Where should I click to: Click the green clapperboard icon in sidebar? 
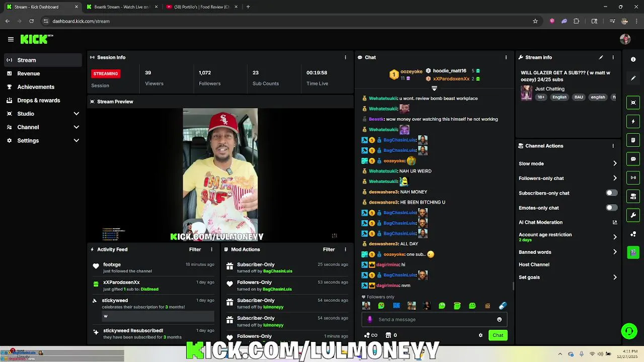[633, 252]
